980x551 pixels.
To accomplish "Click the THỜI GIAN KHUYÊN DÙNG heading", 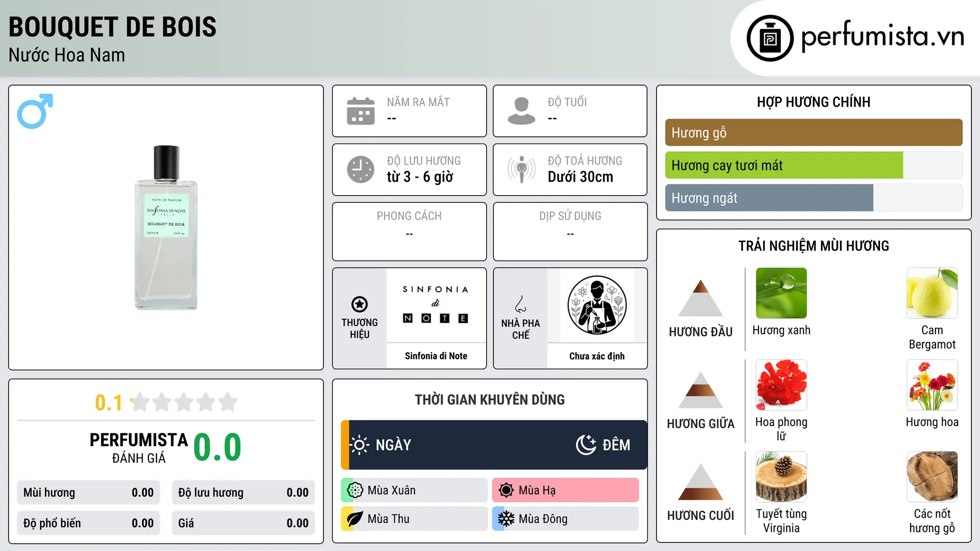I will [x=490, y=399].
